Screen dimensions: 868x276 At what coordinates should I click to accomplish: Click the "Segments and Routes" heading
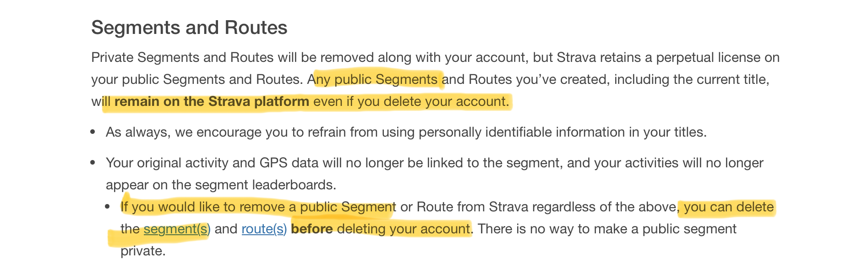(189, 28)
